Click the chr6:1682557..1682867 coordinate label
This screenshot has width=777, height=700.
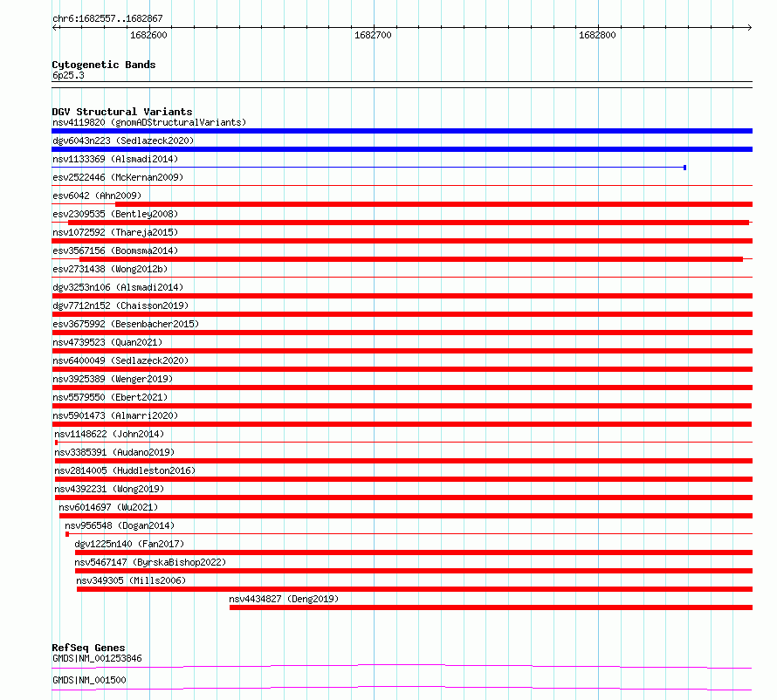107,18
